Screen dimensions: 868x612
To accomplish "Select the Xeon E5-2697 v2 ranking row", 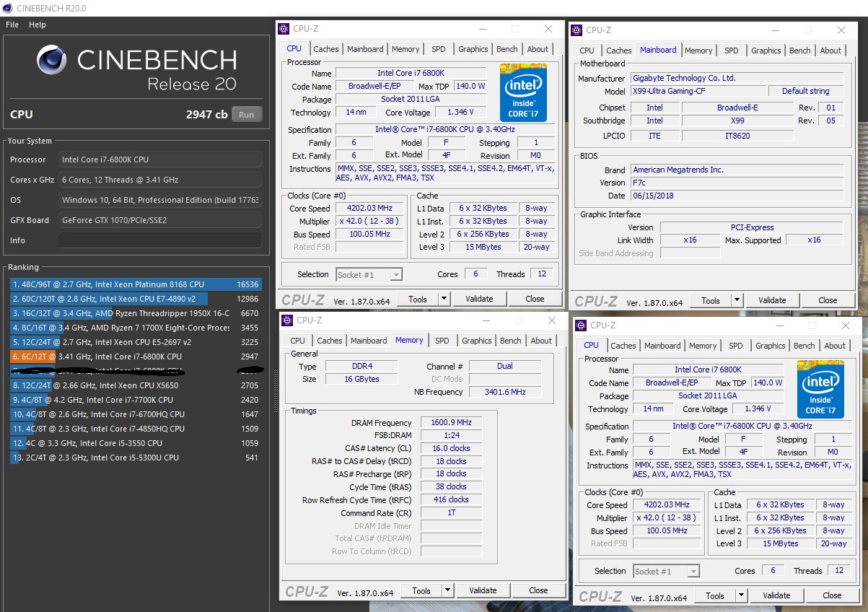I will pos(135,342).
